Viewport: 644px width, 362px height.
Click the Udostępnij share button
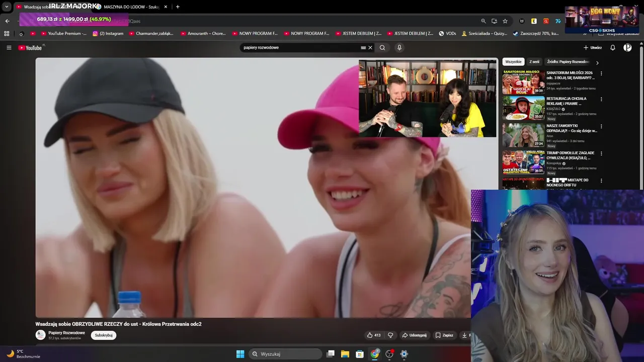point(414,335)
